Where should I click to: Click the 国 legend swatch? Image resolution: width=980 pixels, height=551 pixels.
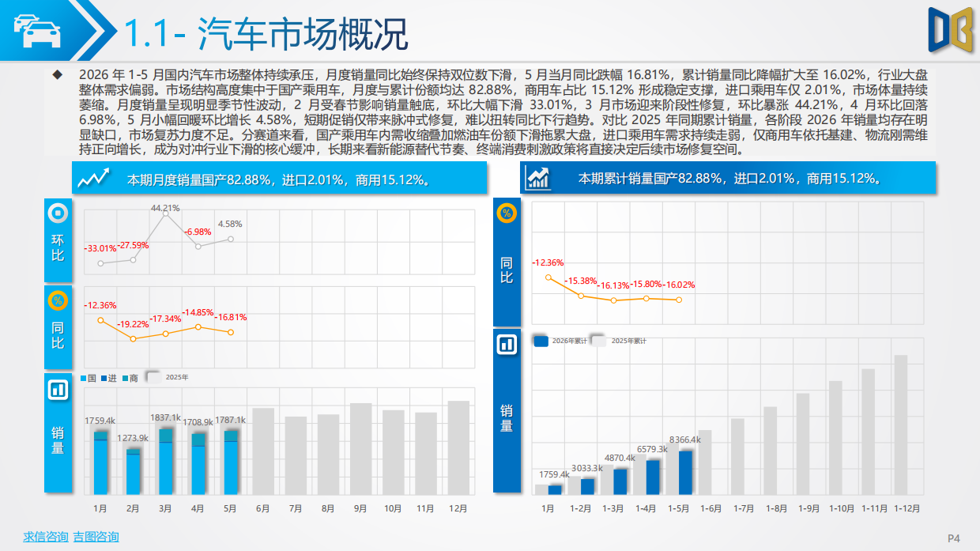[x=84, y=379]
